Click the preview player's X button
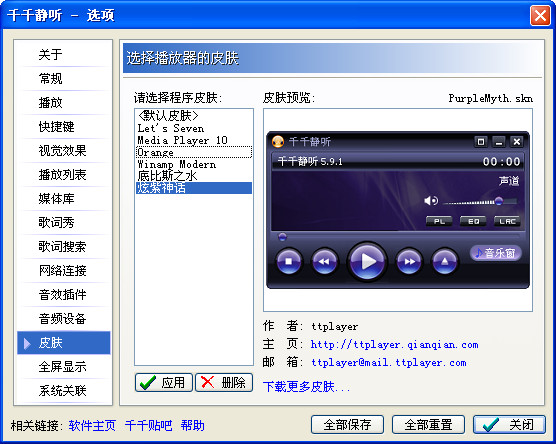This screenshot has width=556, height=444. point(517,142)
